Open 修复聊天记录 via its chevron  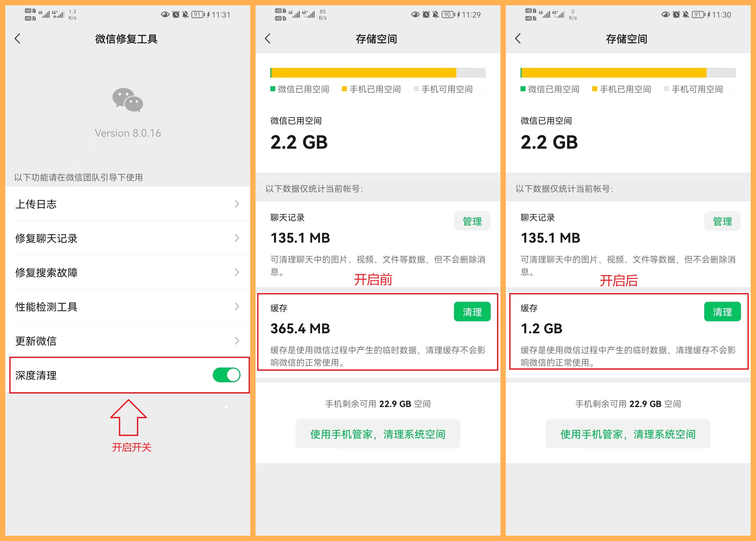237,238
